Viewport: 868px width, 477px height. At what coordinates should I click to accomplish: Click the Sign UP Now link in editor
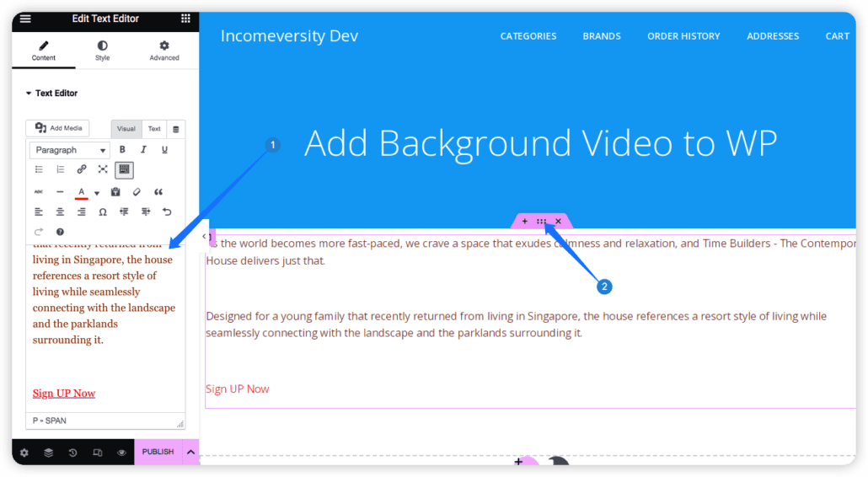point(64,393)
